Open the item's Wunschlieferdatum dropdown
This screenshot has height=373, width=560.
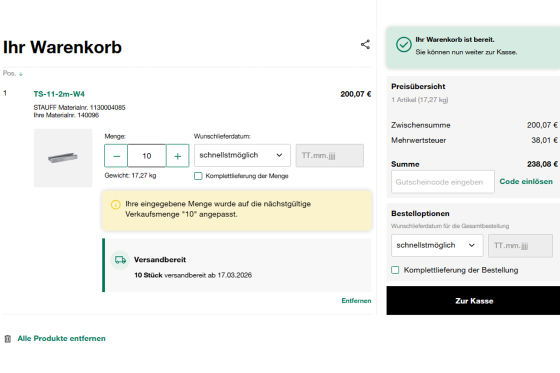click(x=242, y=155)
